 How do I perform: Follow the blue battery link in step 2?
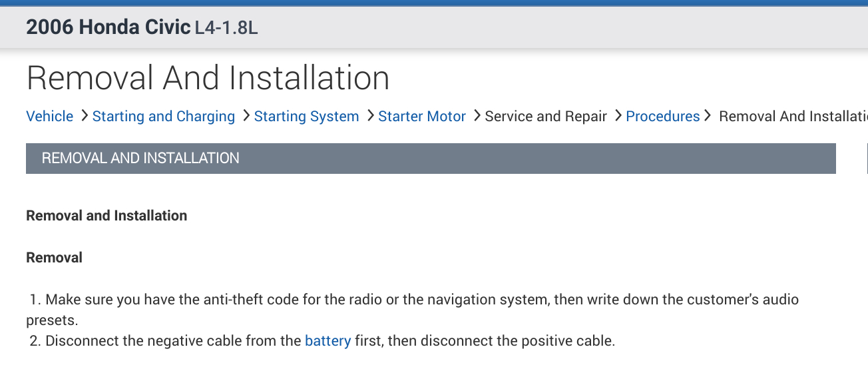click(x=327, y=341)
